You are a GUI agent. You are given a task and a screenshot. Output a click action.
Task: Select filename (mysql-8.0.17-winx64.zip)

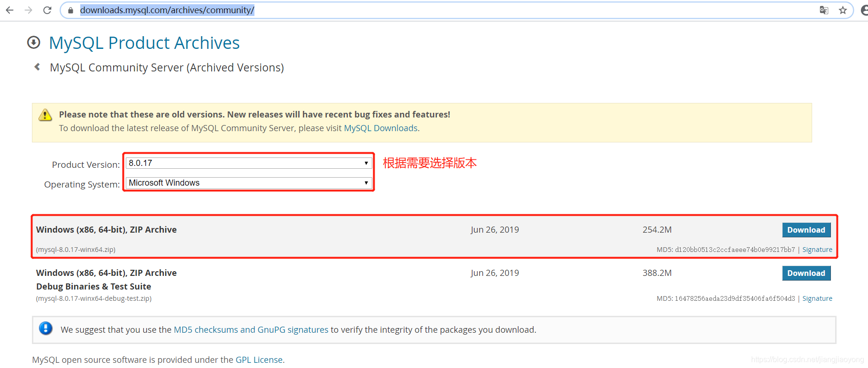[x=76, y=250]
